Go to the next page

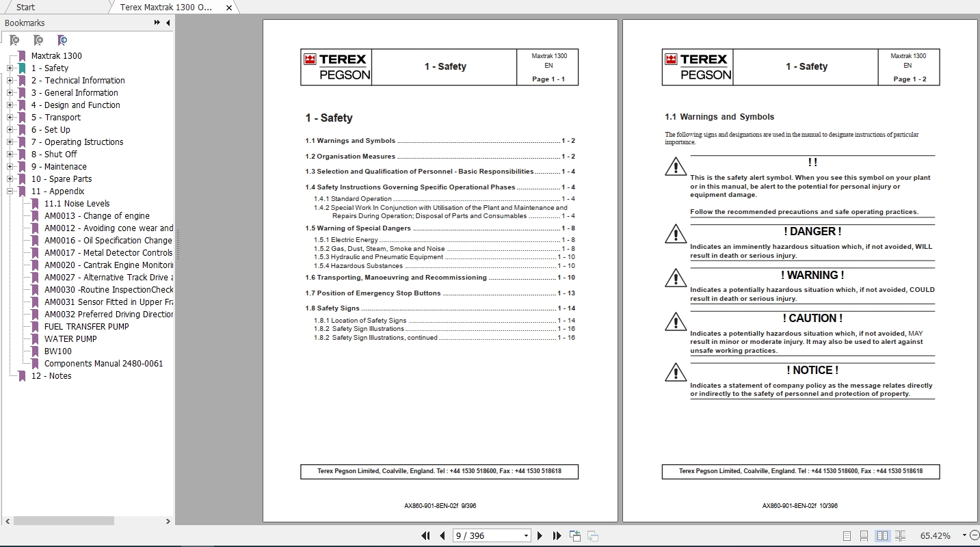[x=540, y=536]
